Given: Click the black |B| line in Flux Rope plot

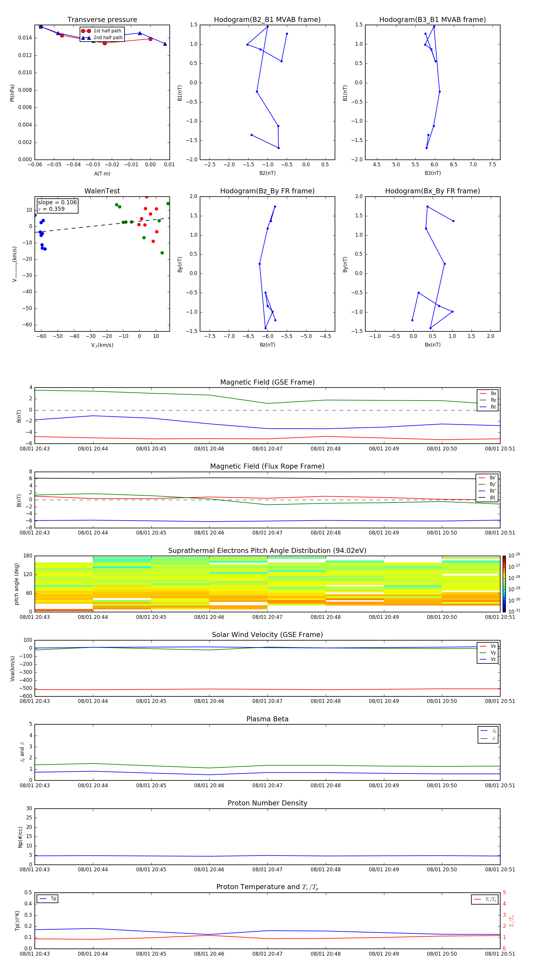Looking at the screenshot, I should pyautogui.click(x=267, y=478).
